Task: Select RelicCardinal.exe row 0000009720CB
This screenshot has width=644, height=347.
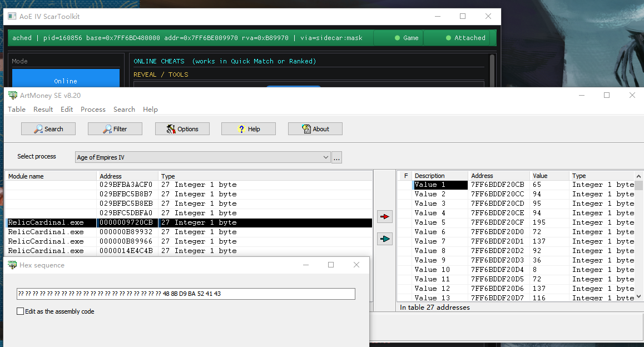Action: coord(189,222)
